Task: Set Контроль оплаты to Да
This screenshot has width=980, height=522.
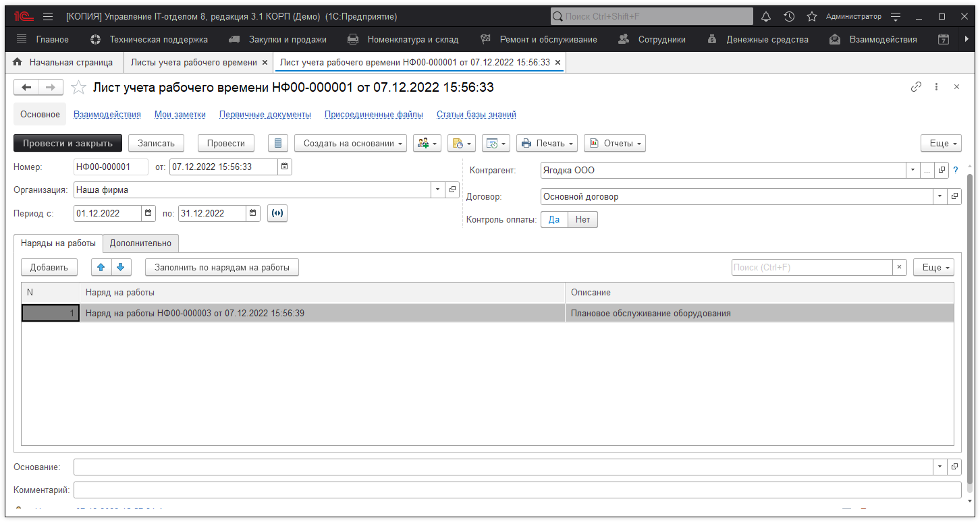Action: coord(554,219)
